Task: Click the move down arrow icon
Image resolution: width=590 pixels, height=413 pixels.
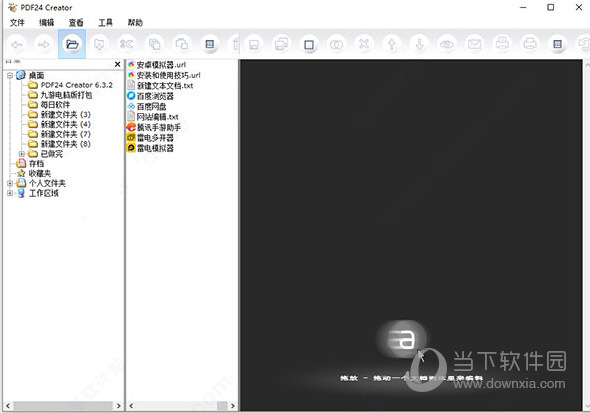Action: [420, 44]
